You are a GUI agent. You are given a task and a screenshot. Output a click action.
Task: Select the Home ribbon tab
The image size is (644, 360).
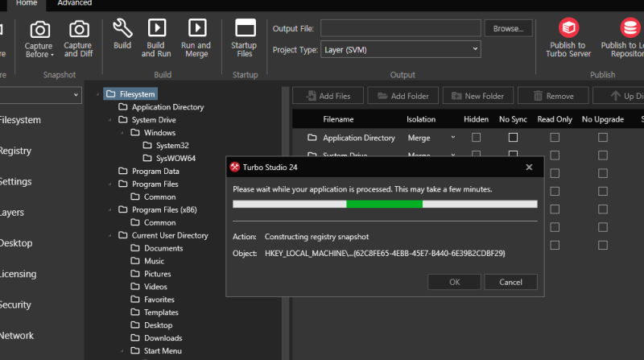(x=27, y=3)
